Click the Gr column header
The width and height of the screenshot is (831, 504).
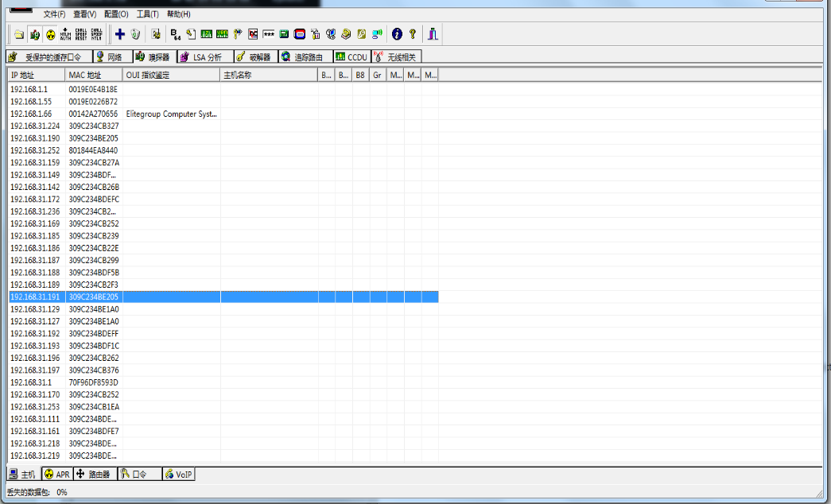click(x=378, y=76)
